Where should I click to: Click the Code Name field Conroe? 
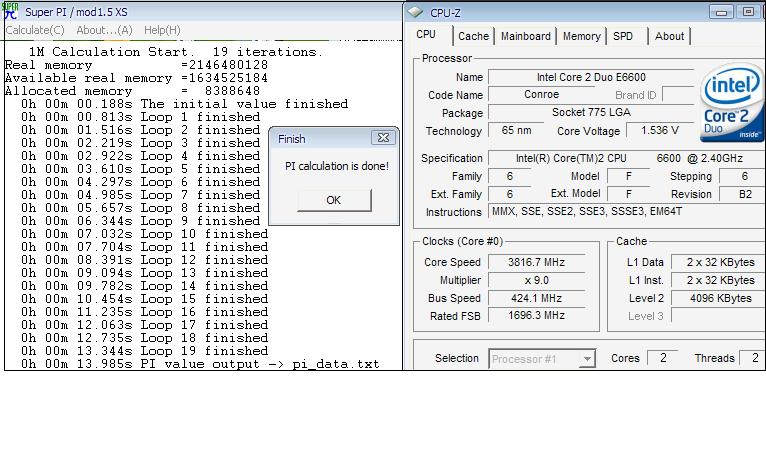tap(541, 95)
